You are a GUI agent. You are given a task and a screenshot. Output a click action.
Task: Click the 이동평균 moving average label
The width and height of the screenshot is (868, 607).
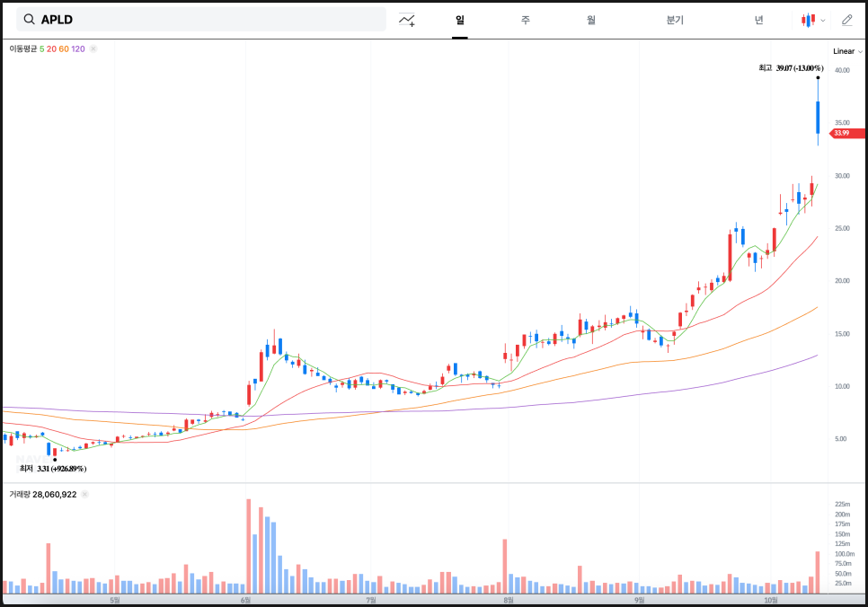click(x=23, y=48)
